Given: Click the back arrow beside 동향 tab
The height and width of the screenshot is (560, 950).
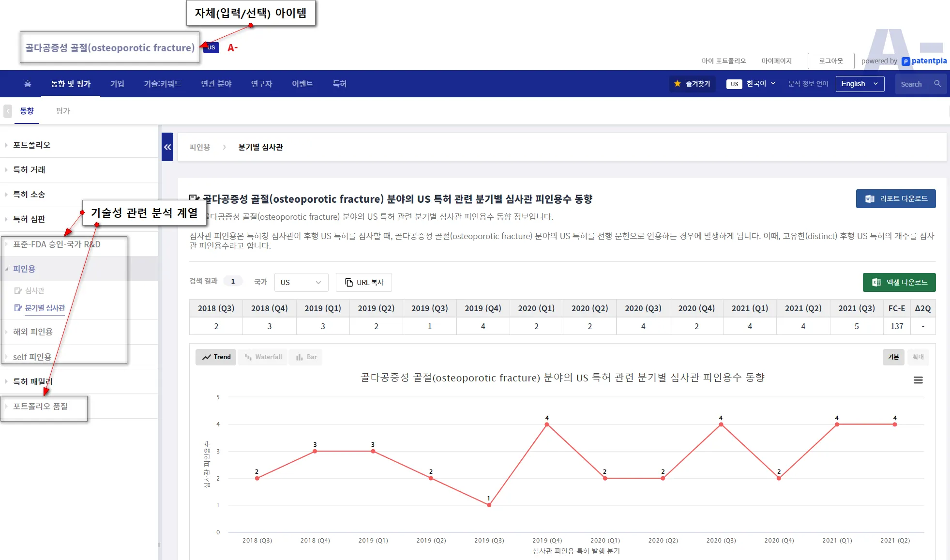Looking at the screenshot, I should 8,111.
